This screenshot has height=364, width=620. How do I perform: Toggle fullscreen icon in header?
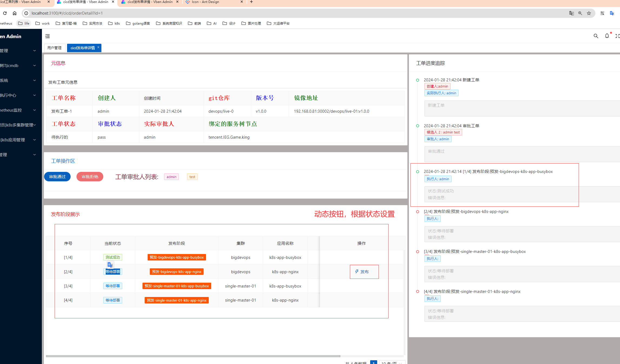click(617, 36)
